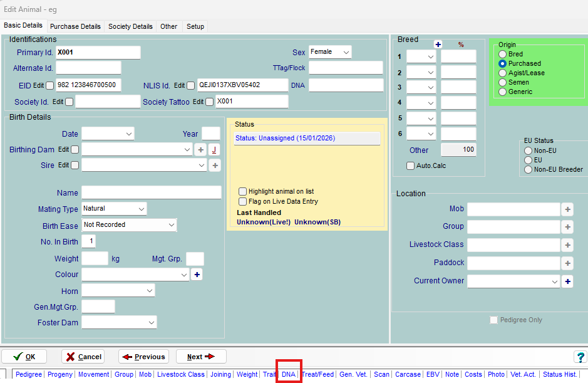Click into the Name input field
Image resolution: width=588 pixels, height=383 pixels.
point(151,193)
